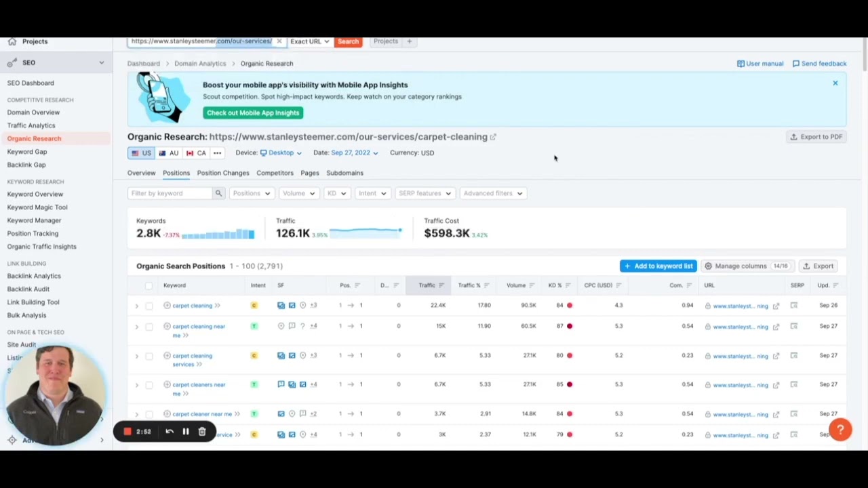
Task: Switch to the Subdomains tab
Action: click(344, 173)
